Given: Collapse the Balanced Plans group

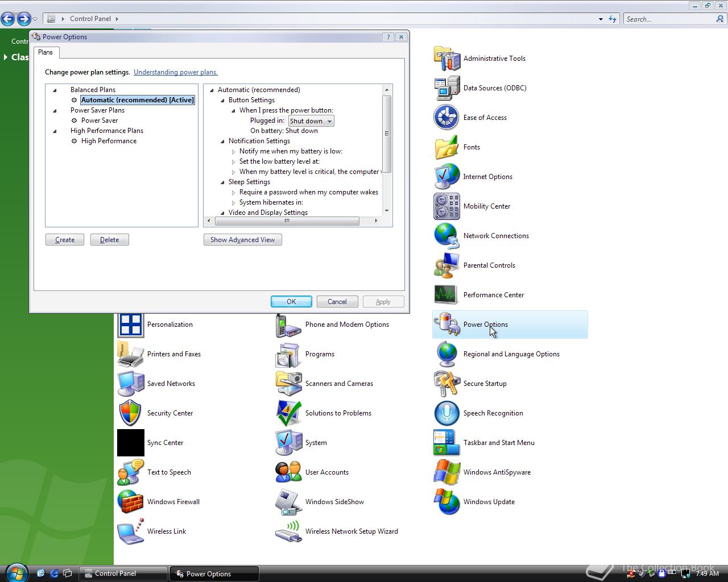Looking at the screenshot, I should coord(55,90).
